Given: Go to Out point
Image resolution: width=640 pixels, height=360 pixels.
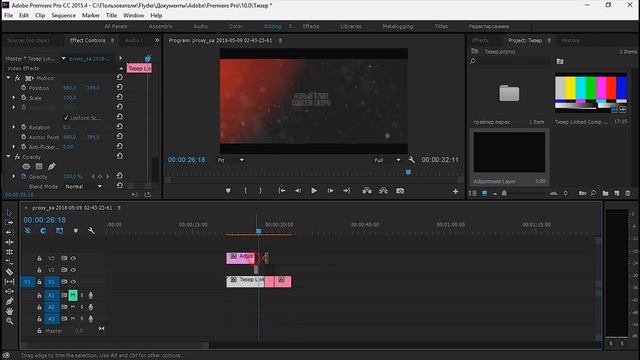Looking at the screenshot, I should tap(347, 191).
